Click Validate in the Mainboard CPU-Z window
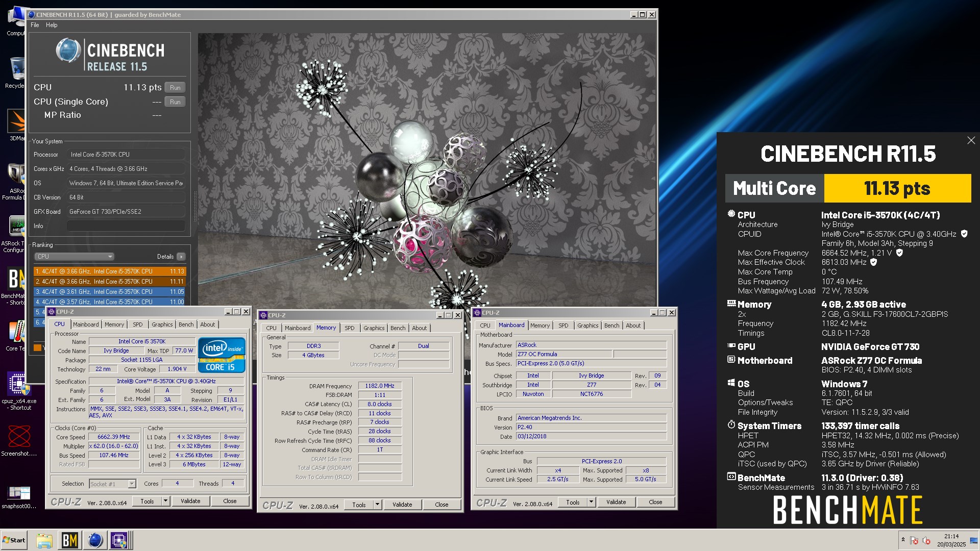Image resolution: width=980 pixels, height=551 pixels. [616, 503]
